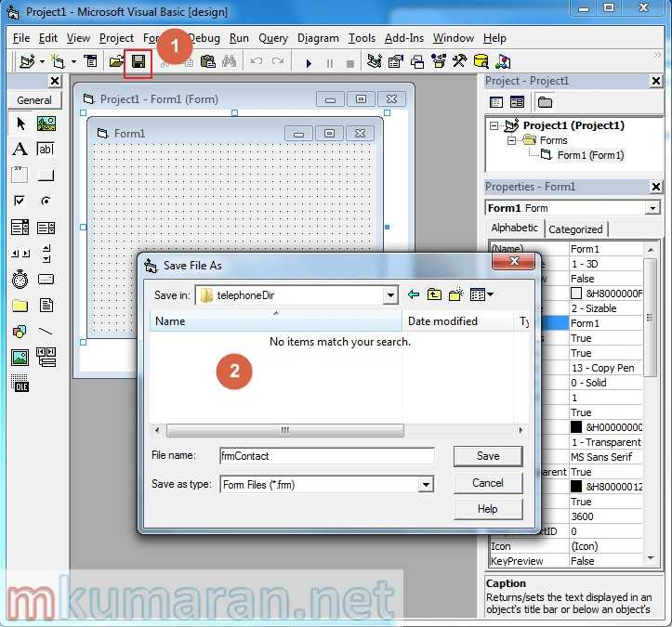672x627 pixels.
Task: Start the program with the Run arrow
Action: click(309, 63)
